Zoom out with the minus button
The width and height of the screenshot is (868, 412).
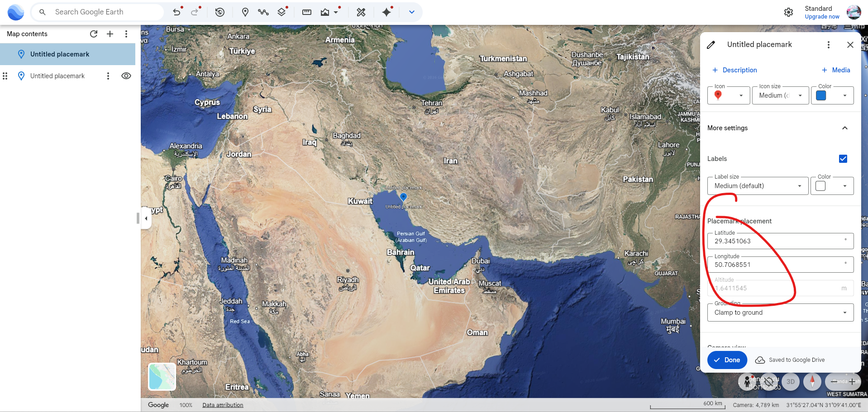point(834,382)
